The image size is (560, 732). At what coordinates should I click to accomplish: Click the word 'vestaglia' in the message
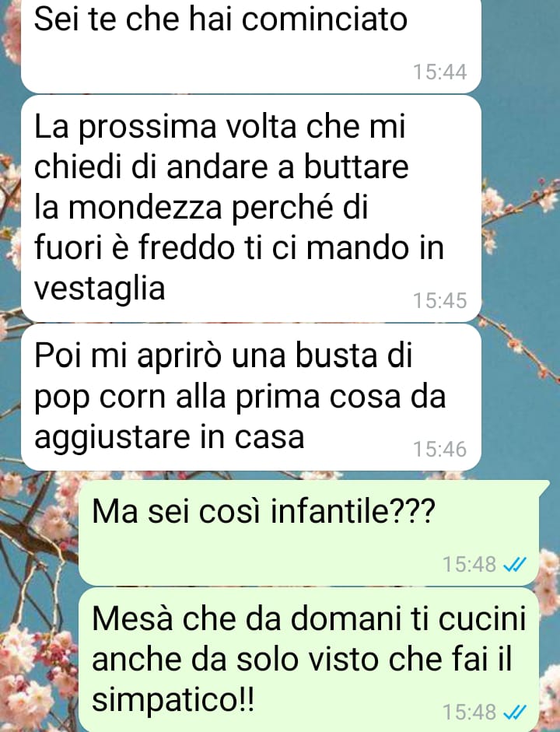[x=100, y=289]
